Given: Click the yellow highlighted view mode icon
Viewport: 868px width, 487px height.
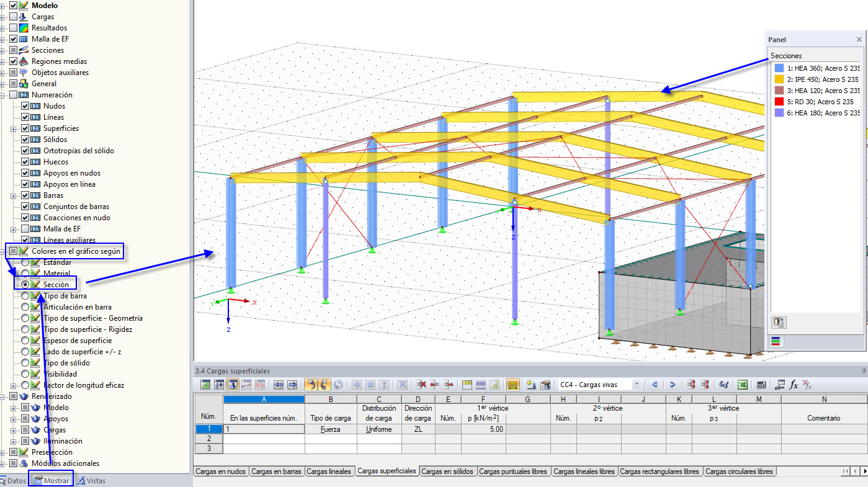Looking at the screenshot, I should 513,385.
